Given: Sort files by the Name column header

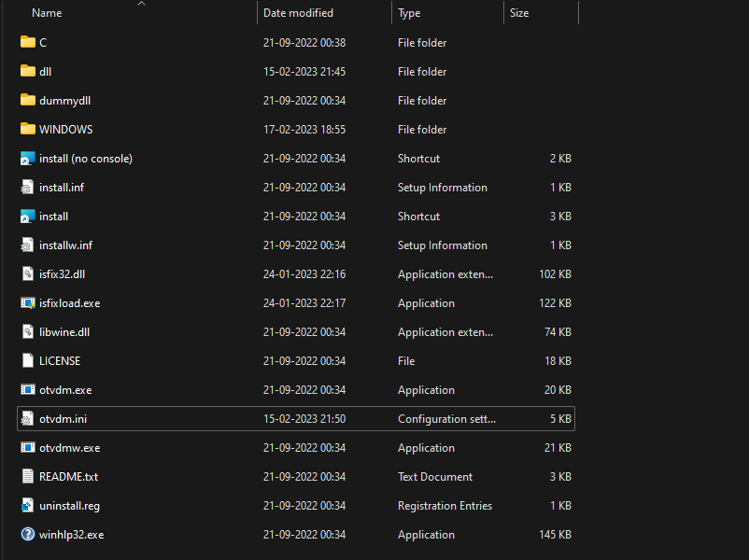Looking at the screenshot, I should point(46,12).
